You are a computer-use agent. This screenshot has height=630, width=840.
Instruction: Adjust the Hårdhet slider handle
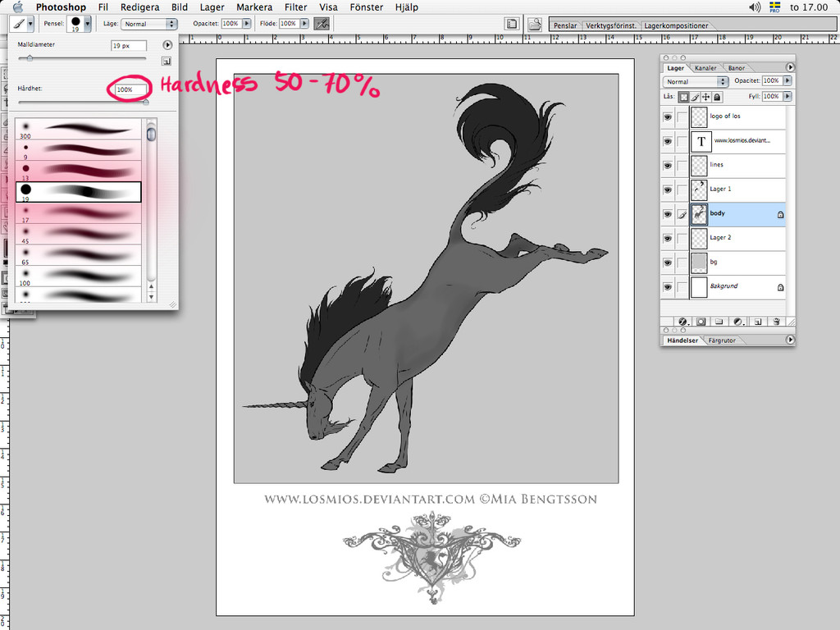[145, 102]
